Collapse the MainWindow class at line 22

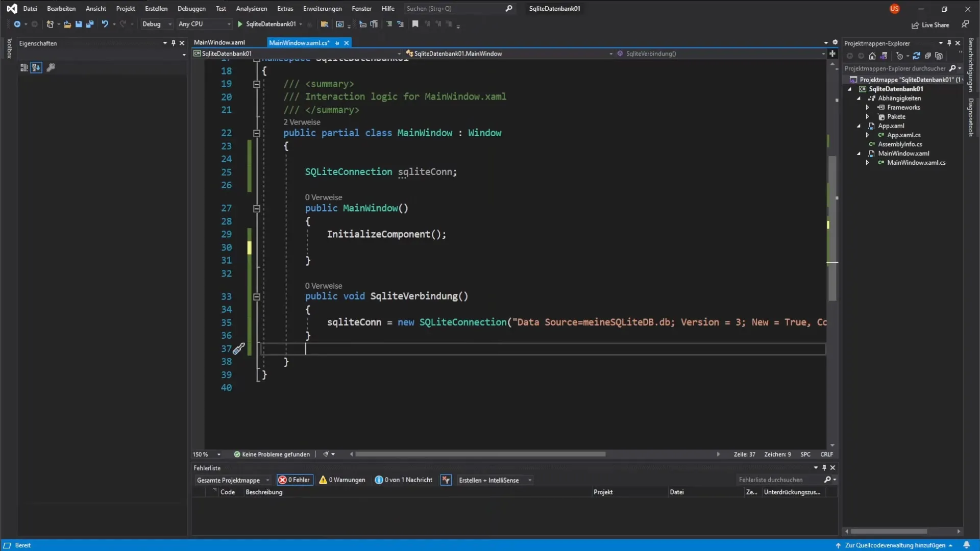(x=257, y=133)
